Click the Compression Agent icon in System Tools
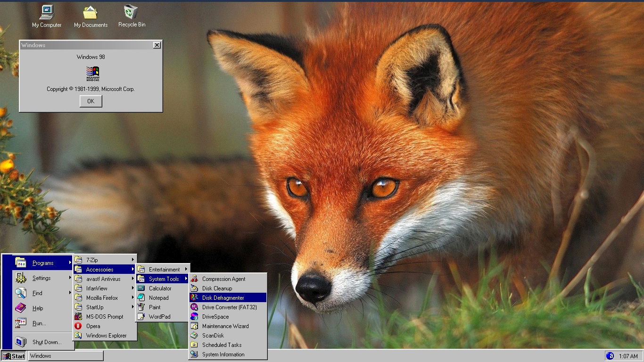This screenshot has height=362, width=644. pos(194,279)
